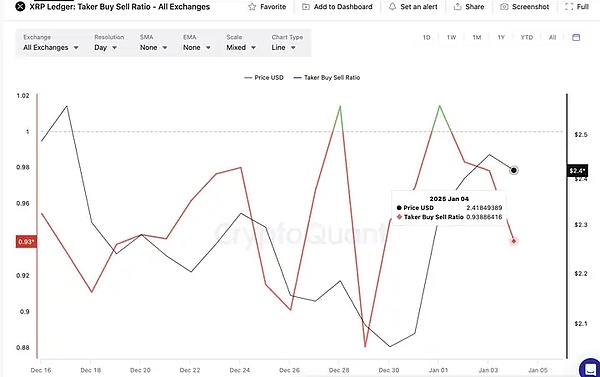Click the Jan 01 x-axis label
The width and height of the screenshot is (600, 377).
coord(439,370)
